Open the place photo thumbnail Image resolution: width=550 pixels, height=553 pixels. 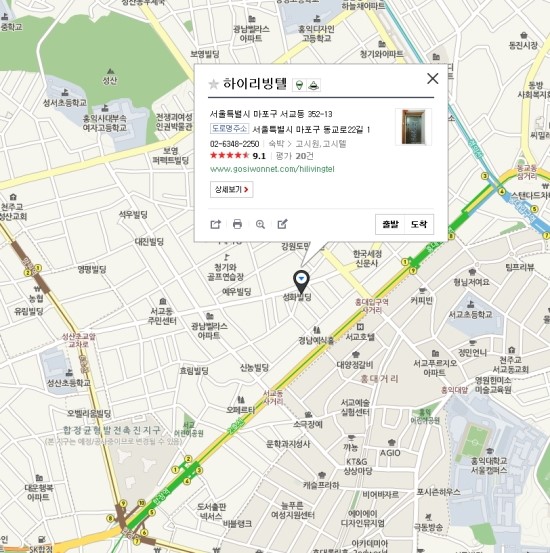point(413,127)
